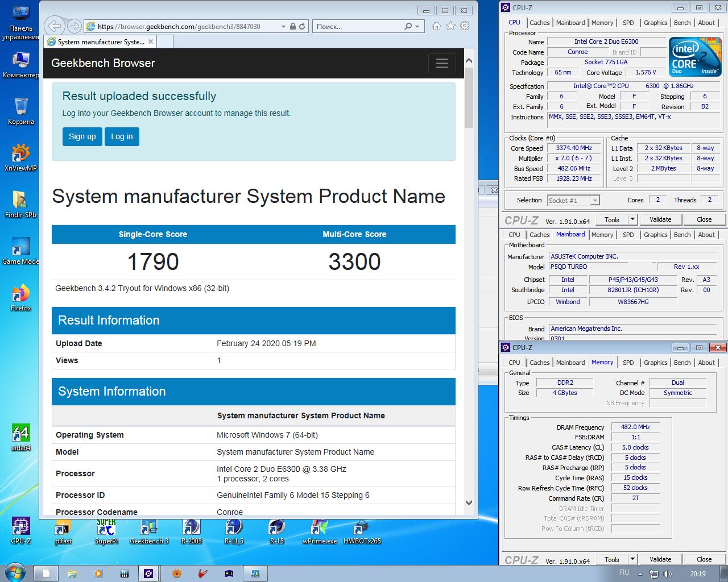This screenshot has width=728, height=582.
Task: Select the Recycle Bin desktop icon
Action: [x=21, y=111]
